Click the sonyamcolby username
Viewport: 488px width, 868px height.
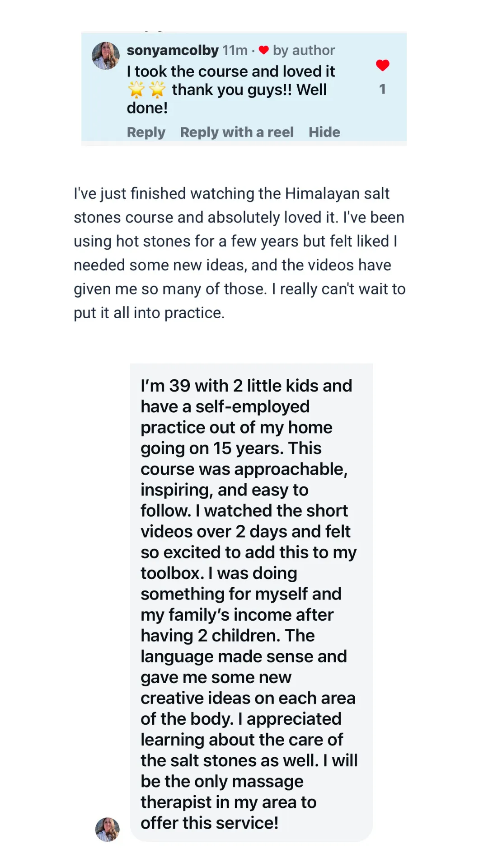[173, 50]
